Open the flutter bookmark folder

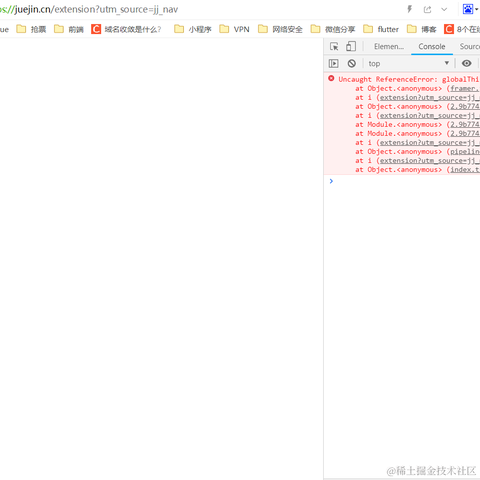pos(381,29)
